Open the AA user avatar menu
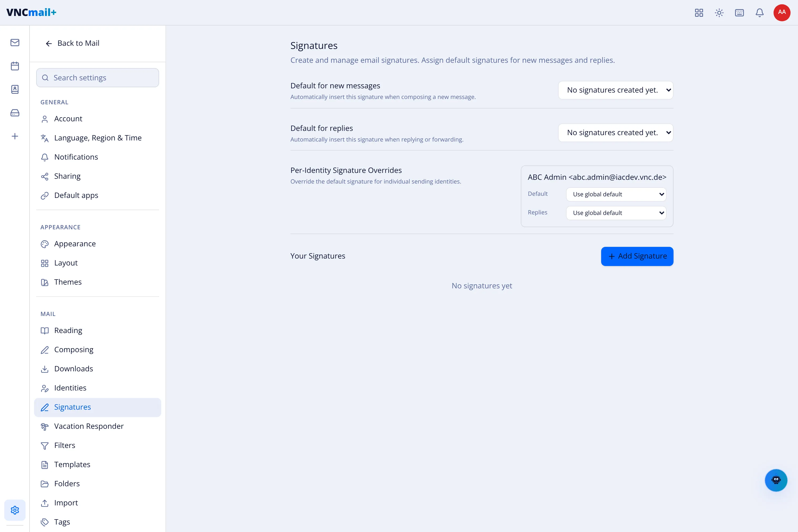Image resolution: width=798 pixels, height=532 pixels. point(782,13)
